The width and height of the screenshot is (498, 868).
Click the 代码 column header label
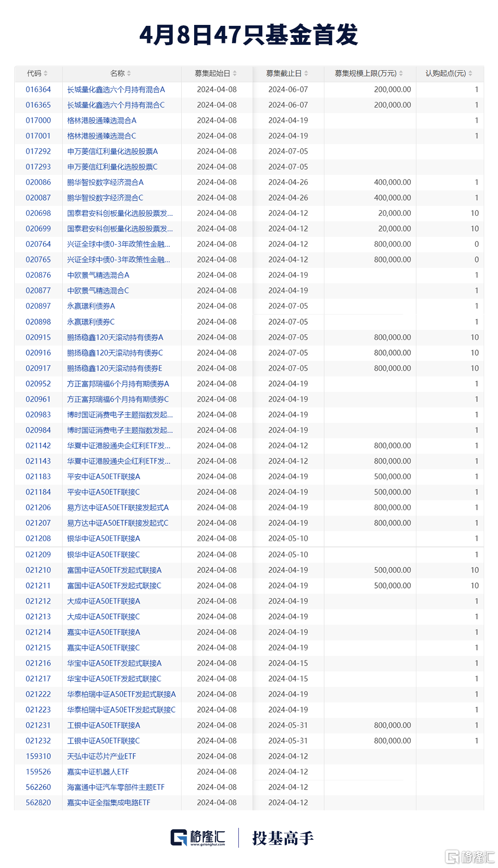click(34, 73)
